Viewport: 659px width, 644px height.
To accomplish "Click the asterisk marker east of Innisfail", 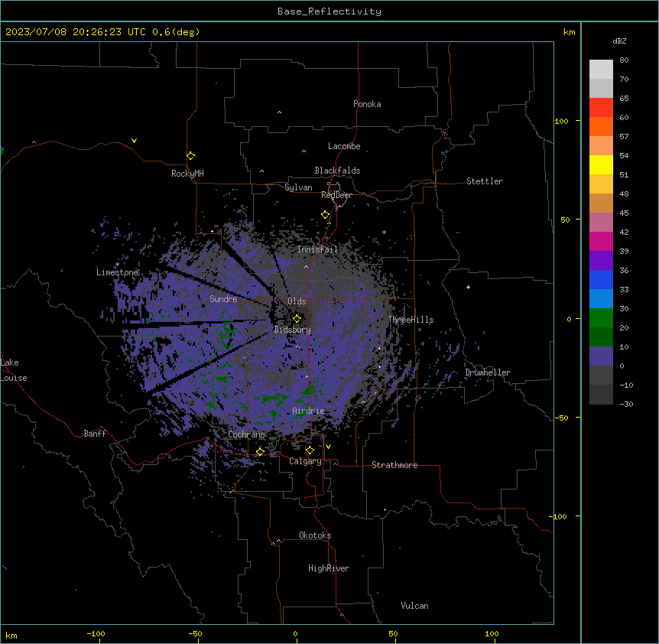I will pos(384,232).
